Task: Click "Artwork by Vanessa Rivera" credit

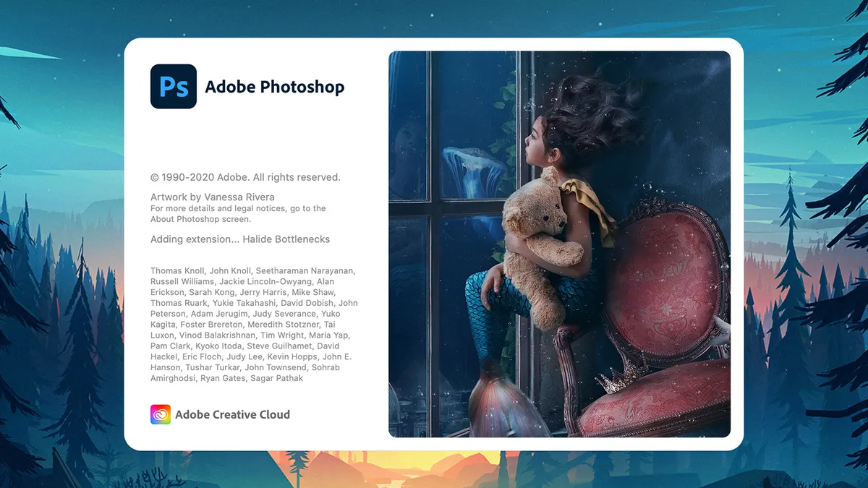Action: pyautogui.click(x=213, y=197)
